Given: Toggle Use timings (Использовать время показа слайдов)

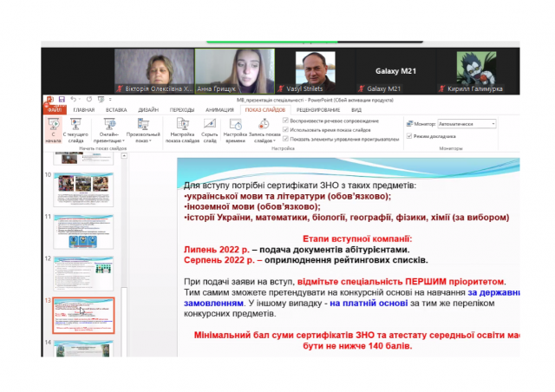Looking at the screenshot, I should point(285,129).
